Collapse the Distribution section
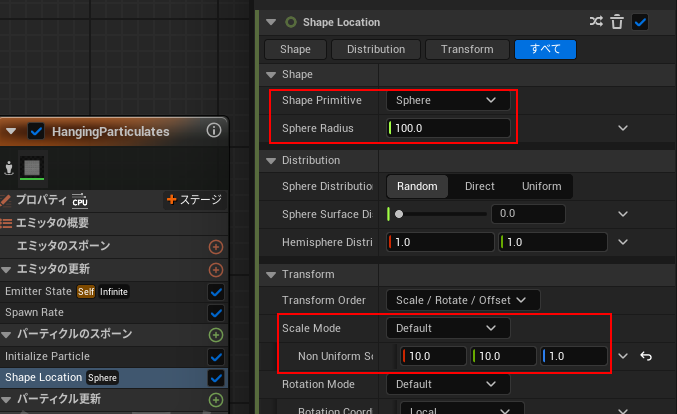The image size is (677, 414). point(270,160)
